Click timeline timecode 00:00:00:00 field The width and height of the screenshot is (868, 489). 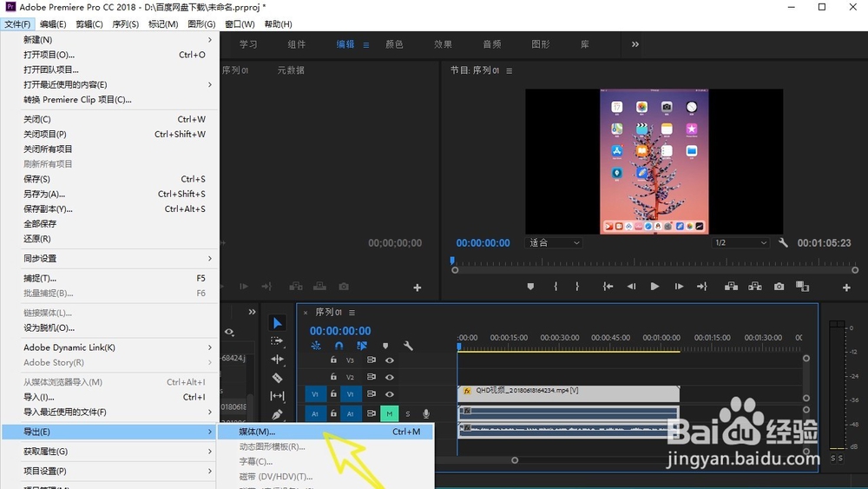point(340,331)
